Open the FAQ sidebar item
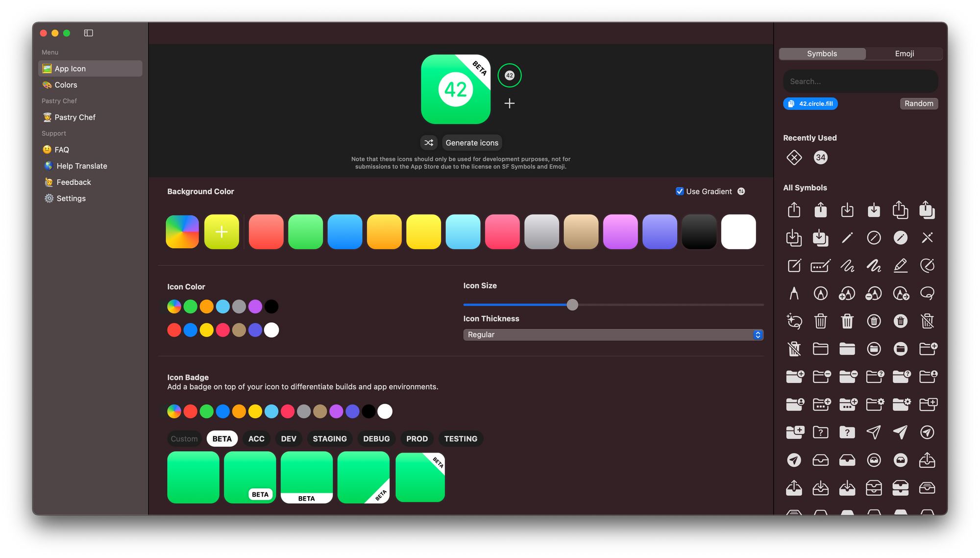 (90, 150)
